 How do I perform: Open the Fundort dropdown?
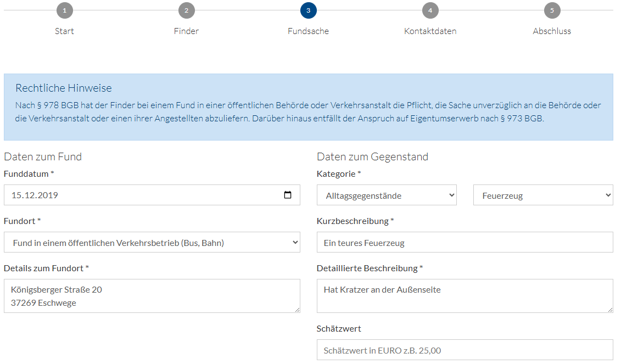(152, 242)
